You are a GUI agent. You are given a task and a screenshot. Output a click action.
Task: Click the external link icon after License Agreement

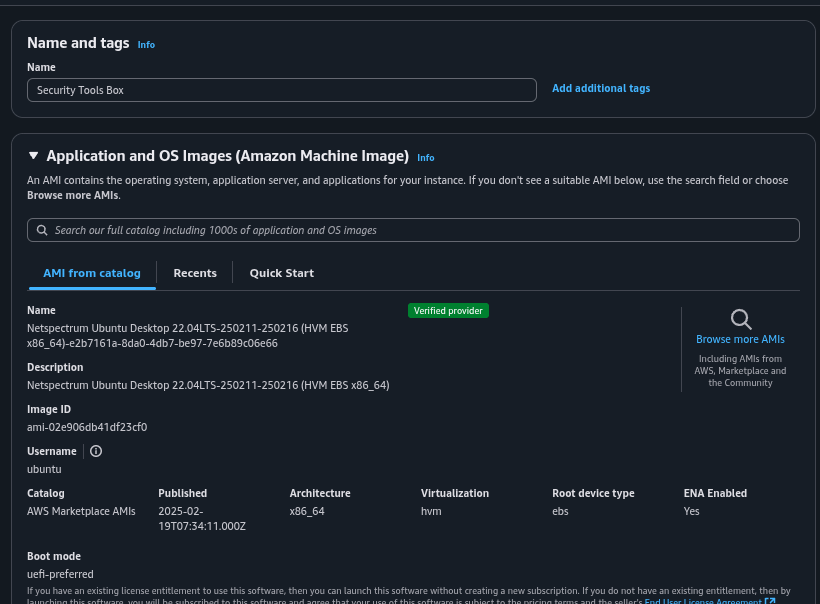coord(770,601)
